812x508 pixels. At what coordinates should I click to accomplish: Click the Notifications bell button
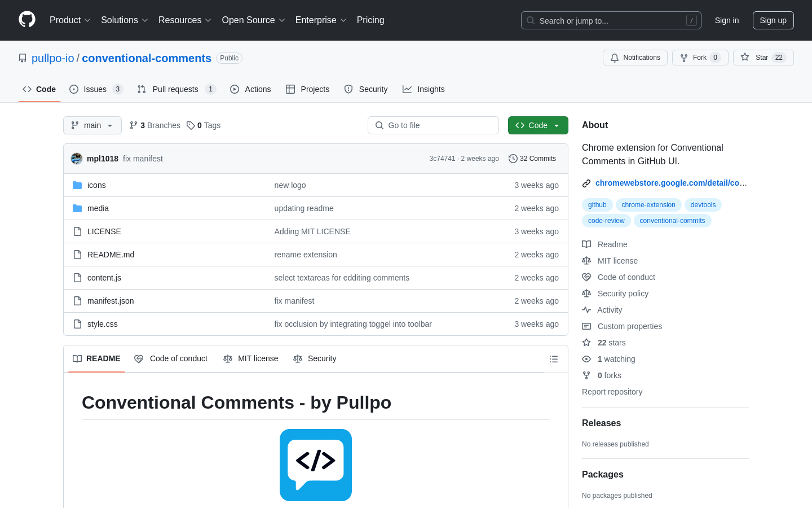click(635, 58)
